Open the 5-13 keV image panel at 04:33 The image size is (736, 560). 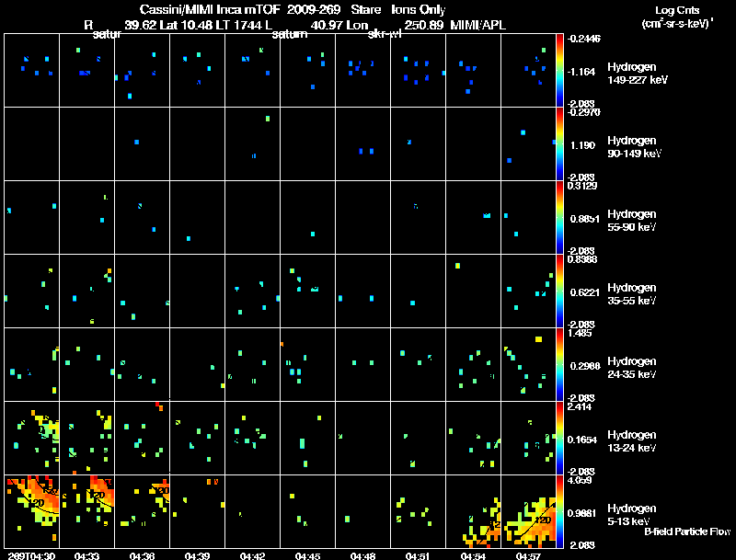coord(86,511)
